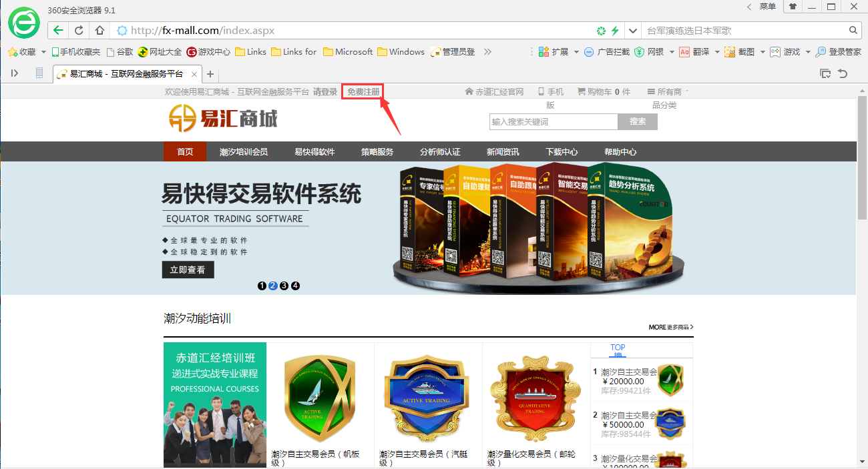868x469 pixels.
Task: Select carousel slide indicator 4
Action: [x=295, y=286]
